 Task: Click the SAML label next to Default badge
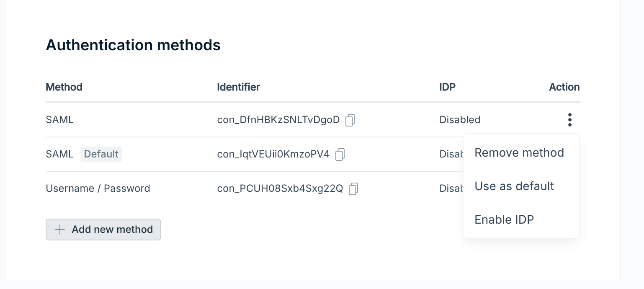click(59, 154)
